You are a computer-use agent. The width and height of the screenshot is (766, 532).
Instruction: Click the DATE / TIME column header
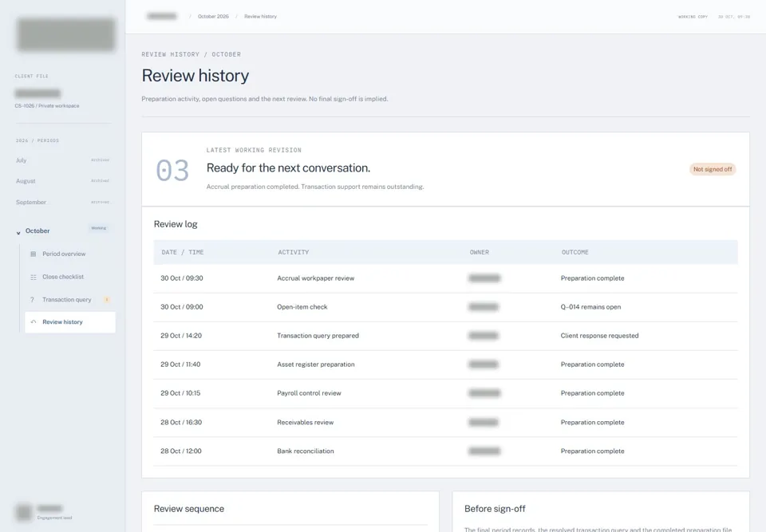[x=183, y=252]
